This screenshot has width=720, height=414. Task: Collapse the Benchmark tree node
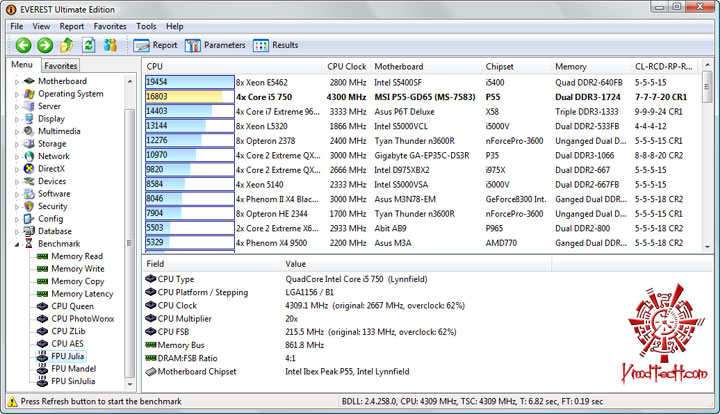[17, 244]
